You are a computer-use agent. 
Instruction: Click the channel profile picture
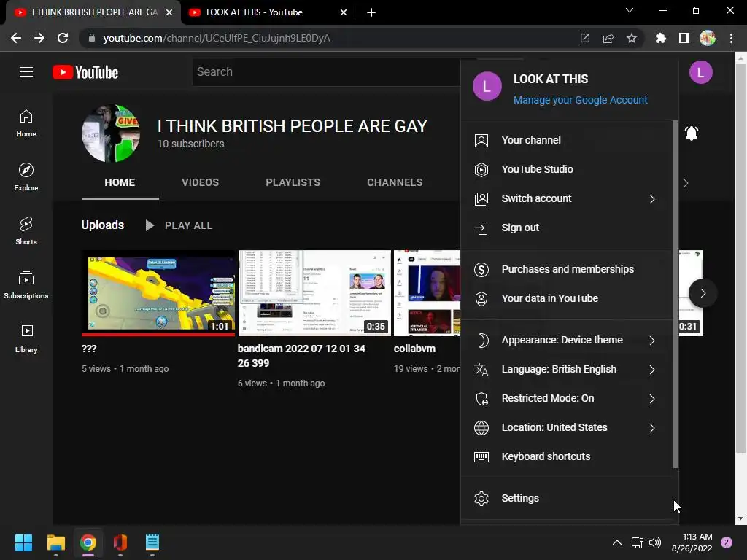coord(111,133)
